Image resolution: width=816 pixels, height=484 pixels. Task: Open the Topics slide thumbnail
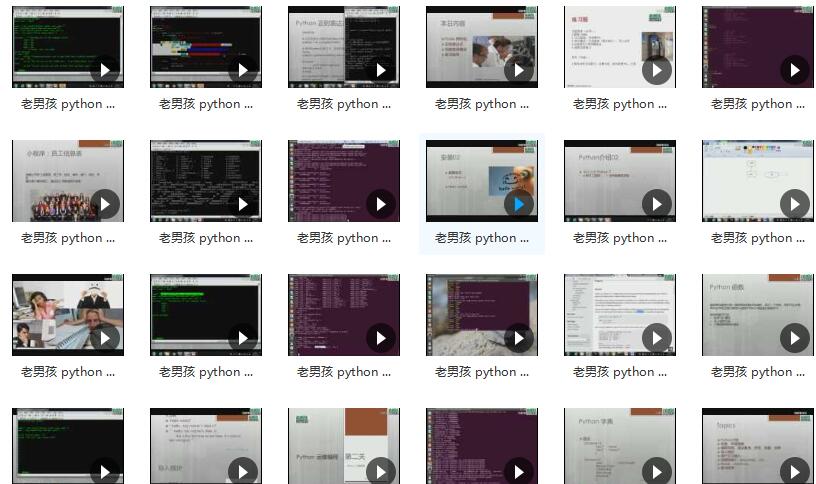pyautogui.click(x=758, y=446)
